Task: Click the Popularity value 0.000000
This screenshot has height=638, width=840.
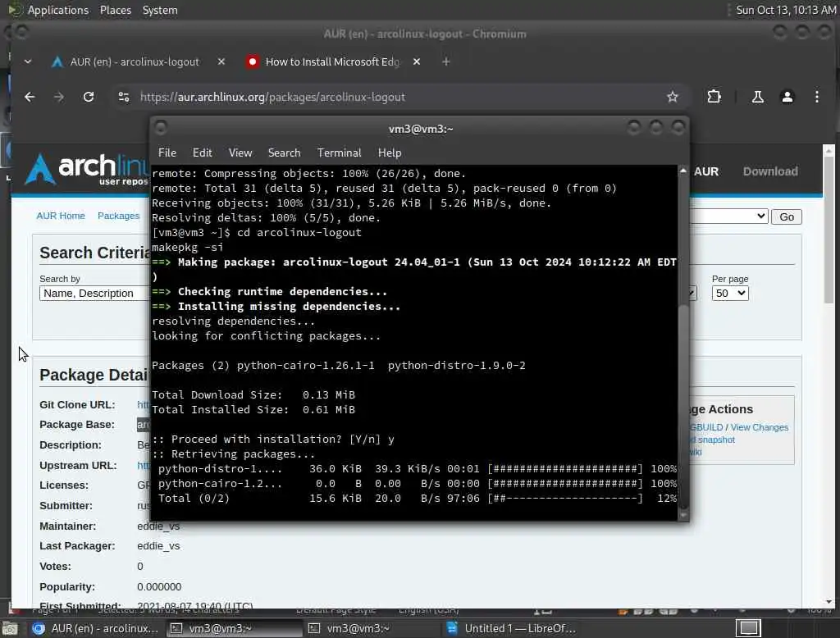Action: pos(159,586)
